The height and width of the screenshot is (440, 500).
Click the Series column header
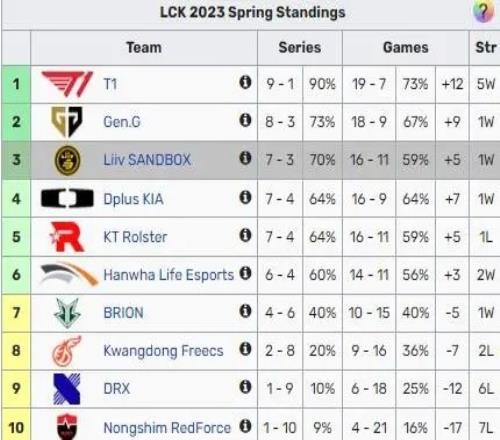coord(300,48)
